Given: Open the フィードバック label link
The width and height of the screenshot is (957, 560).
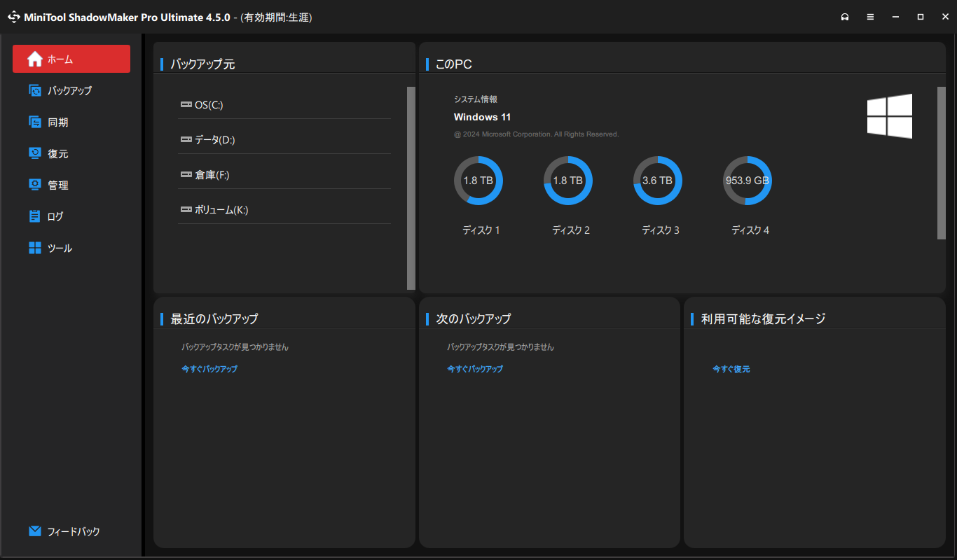Looking at the screenshot, I should 74,532.
